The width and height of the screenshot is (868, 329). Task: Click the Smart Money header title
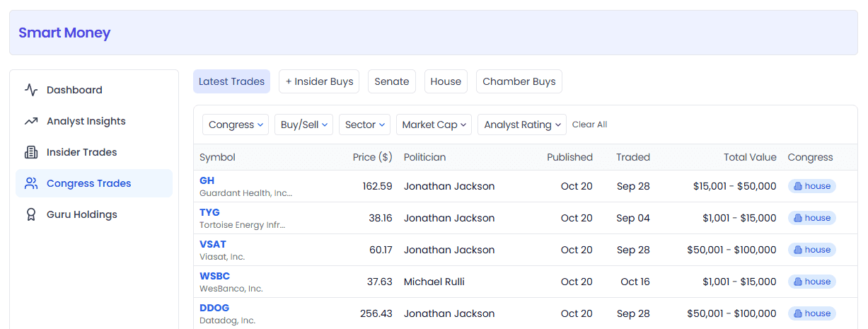(x=64, y=33)
